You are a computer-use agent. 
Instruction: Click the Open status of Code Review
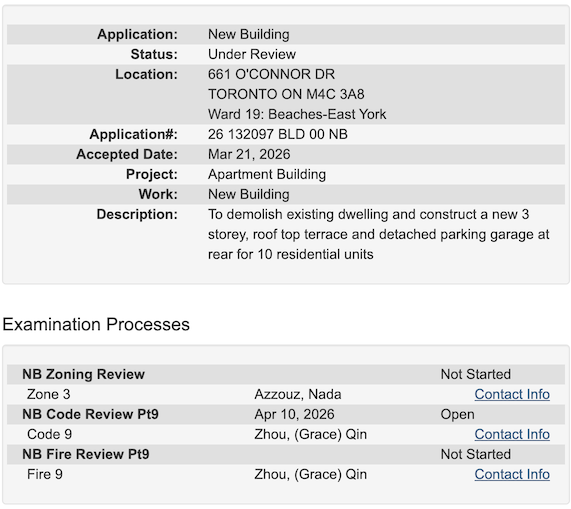(457, 414)
